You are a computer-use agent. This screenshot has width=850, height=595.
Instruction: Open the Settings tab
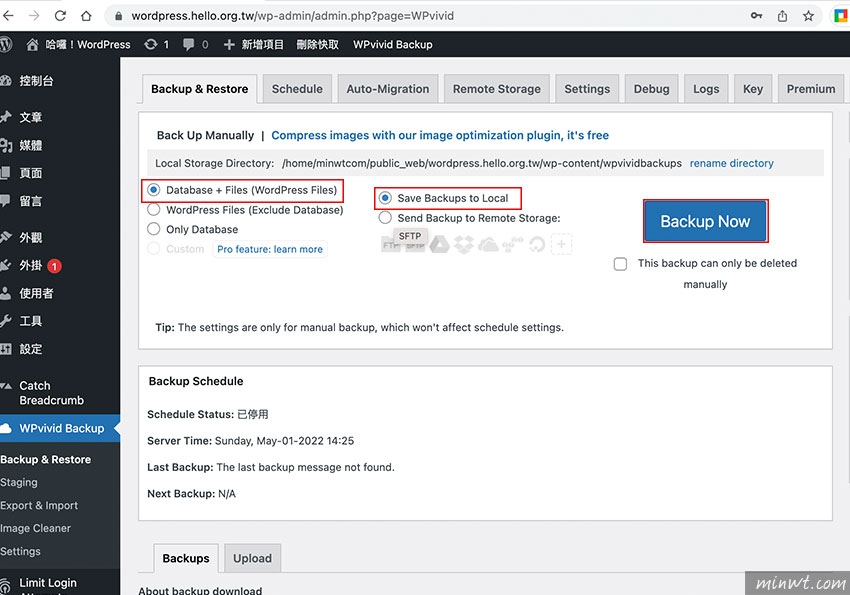[587, 89]
